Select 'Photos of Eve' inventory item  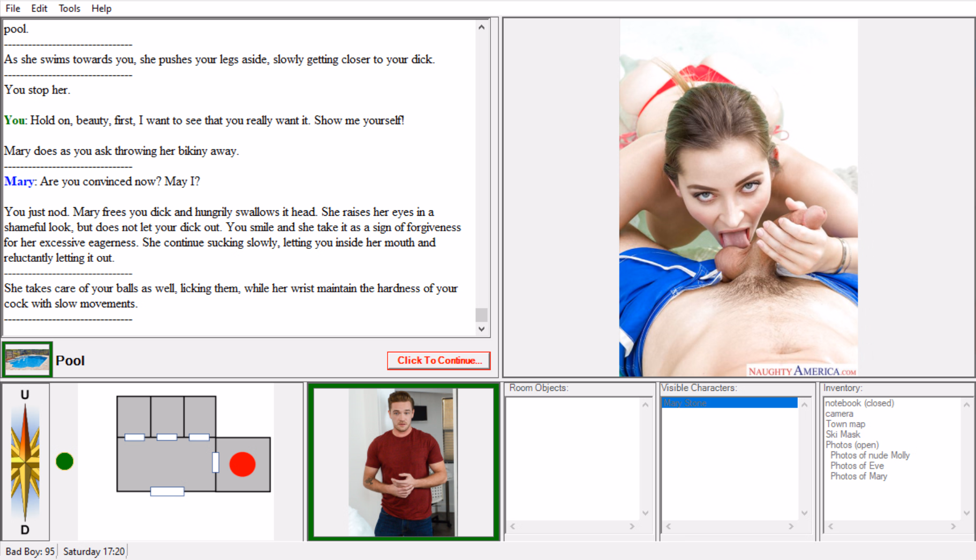pos(857,466)
